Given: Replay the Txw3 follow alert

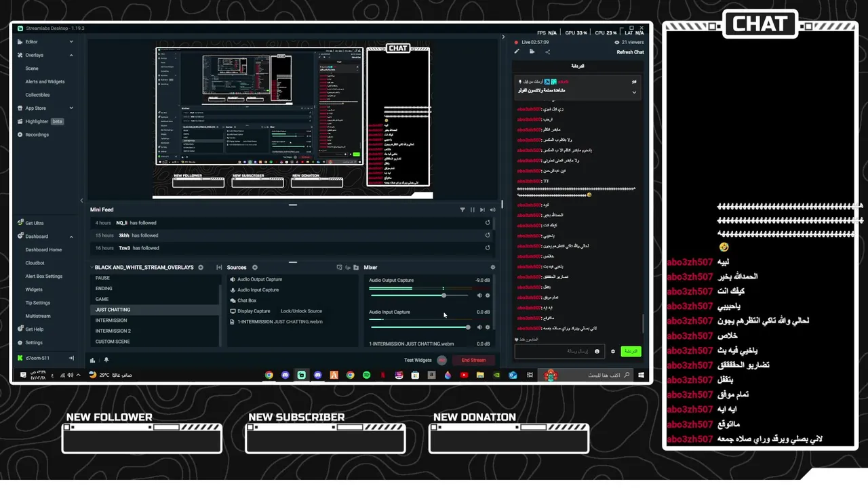Looking at the screenshot, I should (488, 248).
